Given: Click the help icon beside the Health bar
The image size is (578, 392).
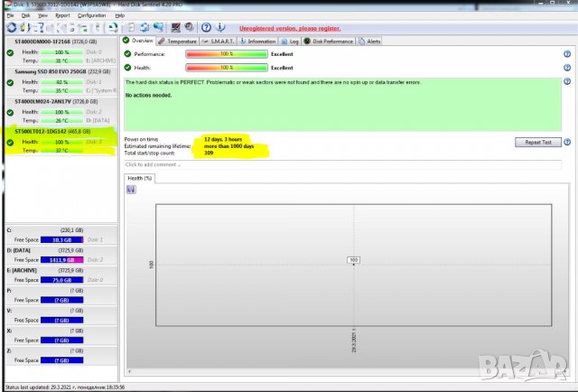Looking at the screenshot, I should pos(566,68).
